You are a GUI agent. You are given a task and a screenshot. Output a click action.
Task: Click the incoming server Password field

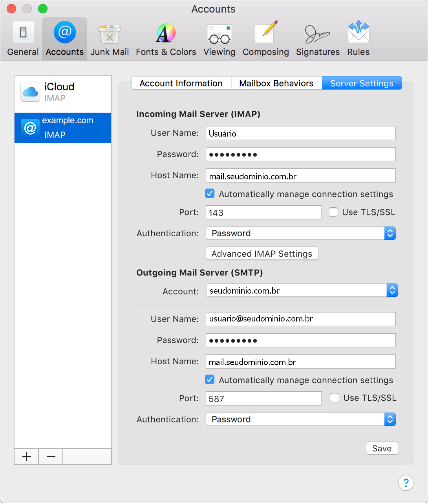[x=301, y=154]
